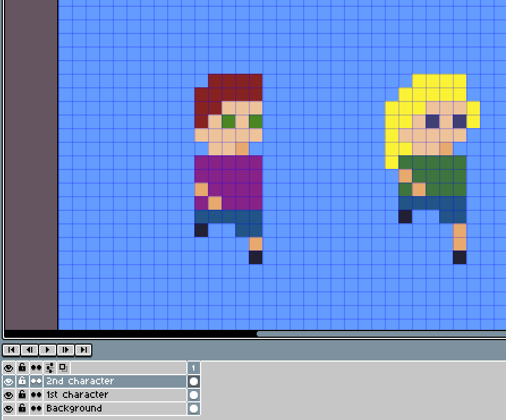Go to first frame button
The width and height of the screenshot is (506, 420).
(11, 350)
